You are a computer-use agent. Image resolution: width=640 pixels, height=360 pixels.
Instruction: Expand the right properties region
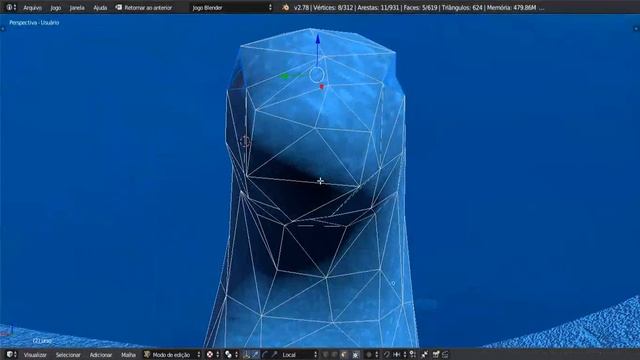(636, 29)
